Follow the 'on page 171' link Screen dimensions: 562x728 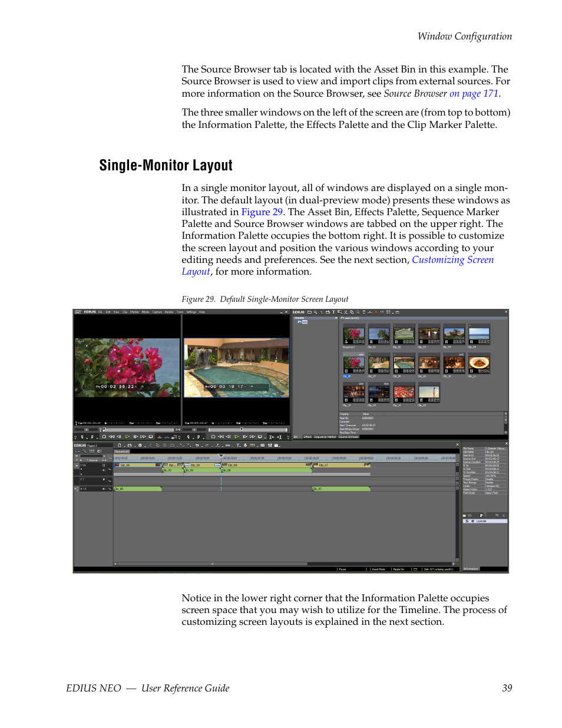[474, 94]
